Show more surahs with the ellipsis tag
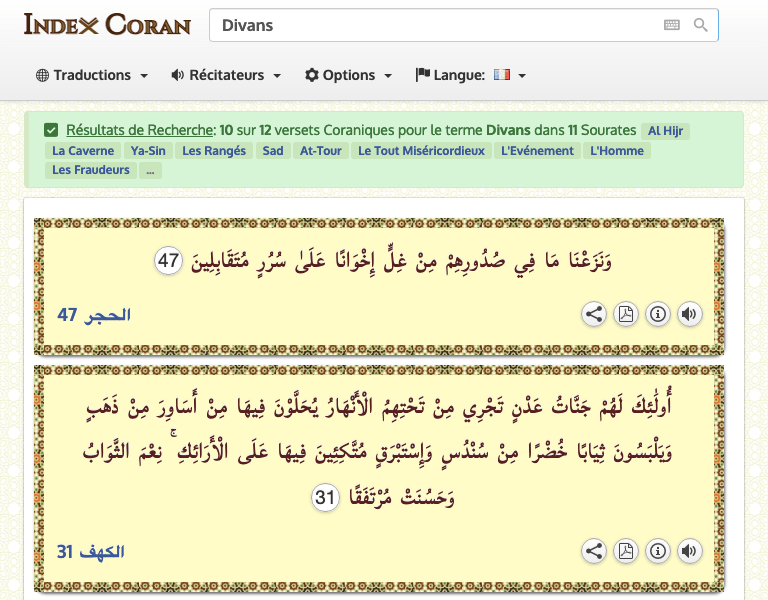This screenshot has width=768, height=600. (x=150, y=170)
